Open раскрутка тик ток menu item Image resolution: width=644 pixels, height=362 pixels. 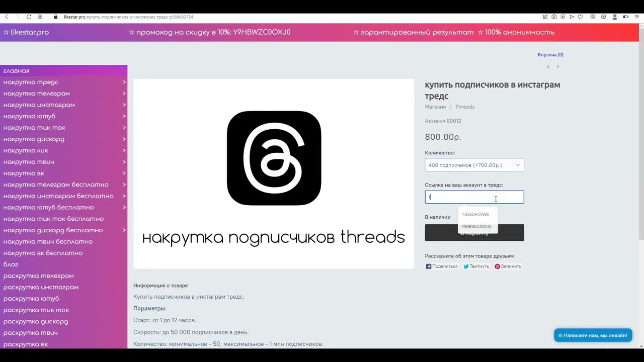pos(63,310)
